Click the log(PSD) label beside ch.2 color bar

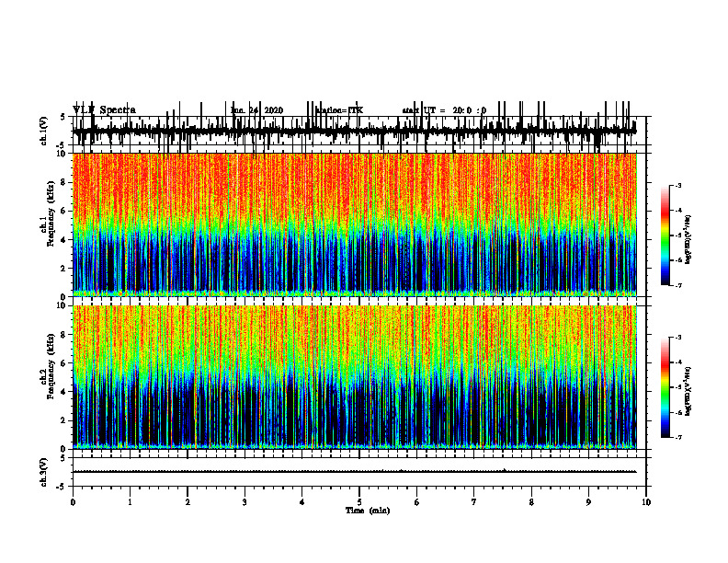(688, 391)
